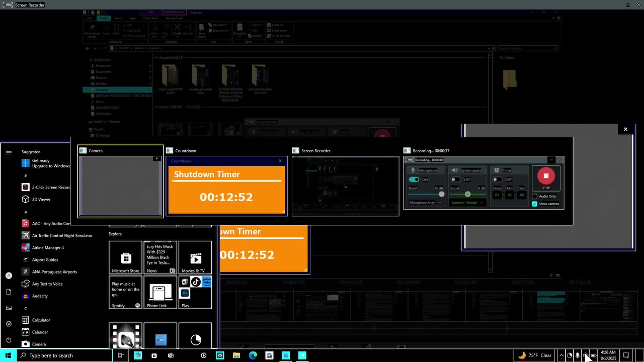The image size is (644, 362).
Task: Click the taskbar 'Type here to search' box
Action: click(x=64, y=355)
